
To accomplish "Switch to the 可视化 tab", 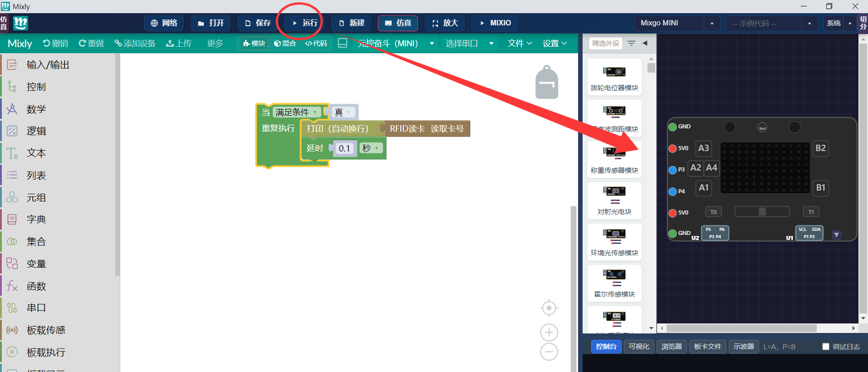I will click(639, 347).
